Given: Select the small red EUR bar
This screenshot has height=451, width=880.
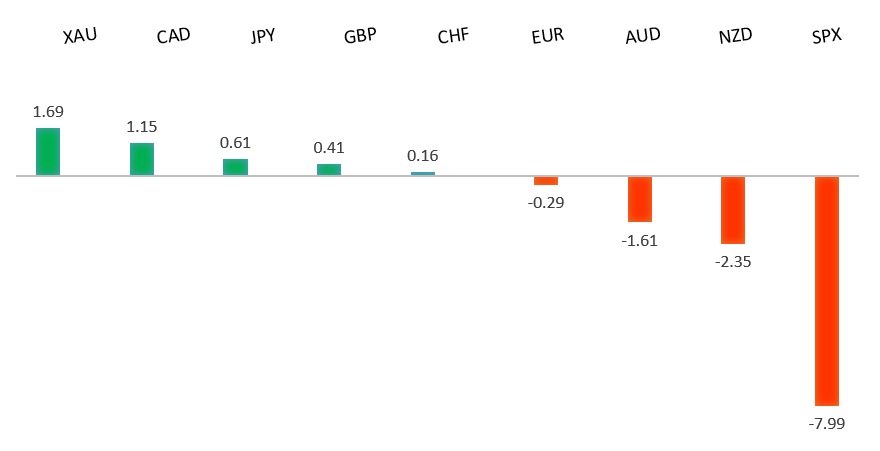Looking at the screenshot, I should pos(546,181).
